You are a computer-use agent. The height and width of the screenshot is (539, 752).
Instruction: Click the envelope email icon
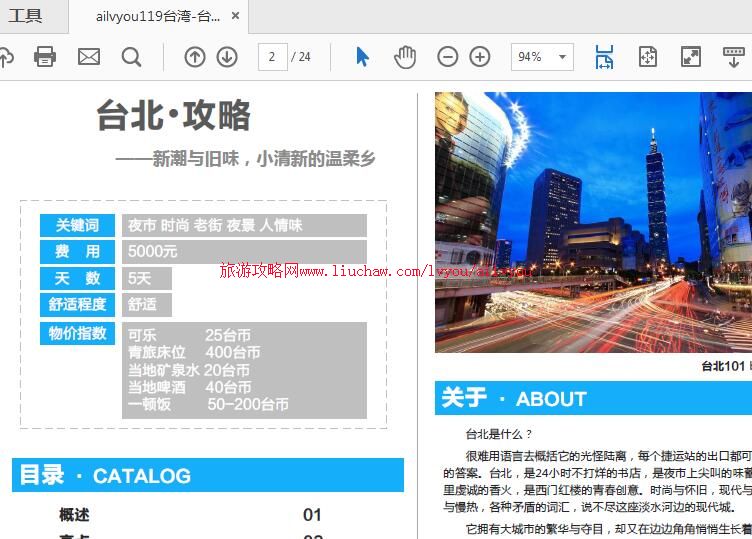[x=89, y=57]
